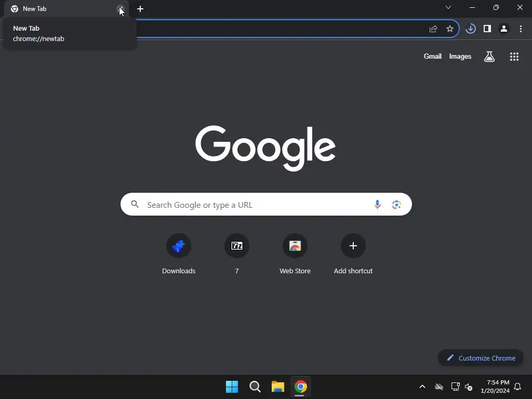Open File Explorer from taskbar

(278, 387)
